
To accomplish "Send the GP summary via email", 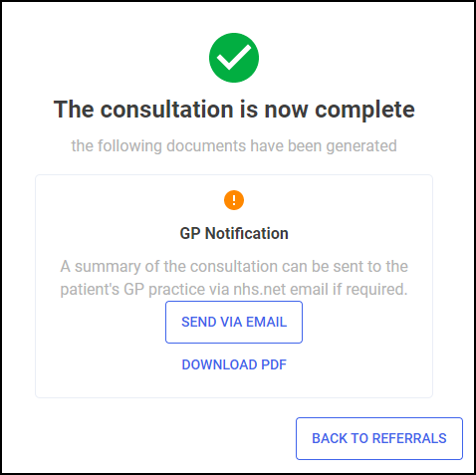I will 234,322.
